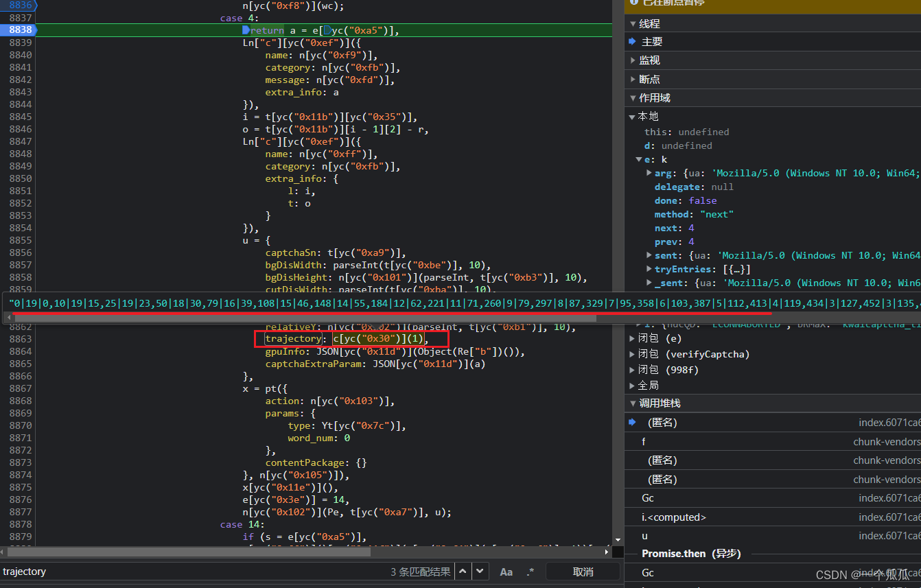The width and height of the screenshot is (921, 588).
Task: Click gpuInfo property on line 8864
Action: [x=285, y=351]
